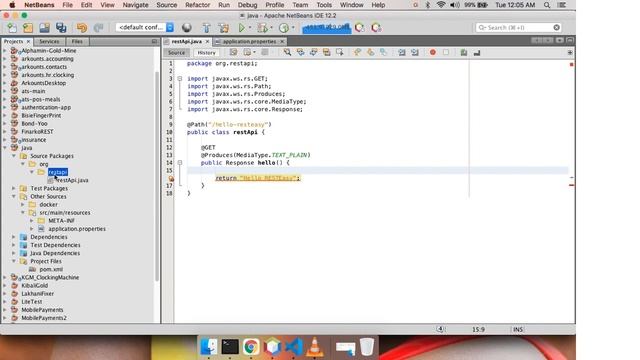Toggle Rectangular Selection in editor toolbar
Viewport: 640px width, 360px height.
[x=340, y=52]
